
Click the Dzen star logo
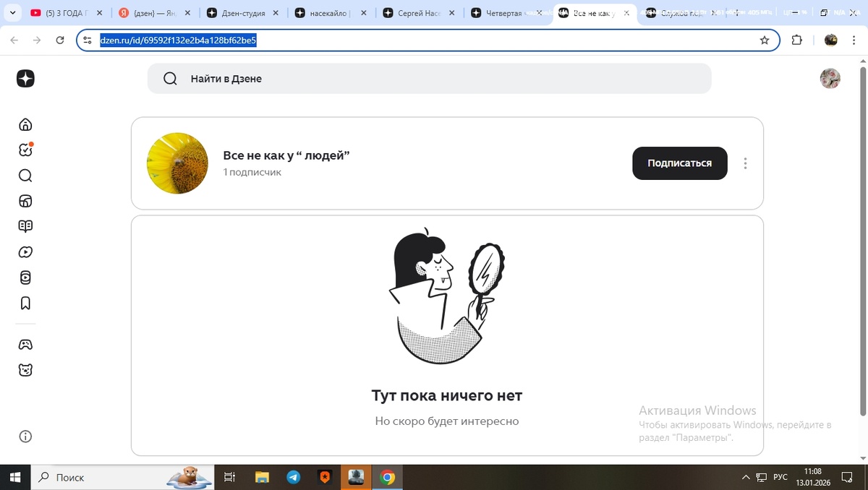(25, 79)
